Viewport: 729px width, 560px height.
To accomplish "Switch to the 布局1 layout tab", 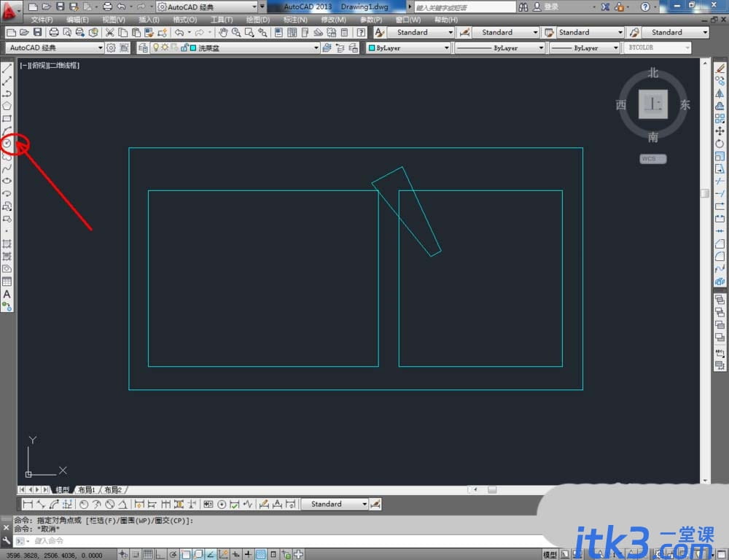I will pyautogui.click(x=87, y=490).
